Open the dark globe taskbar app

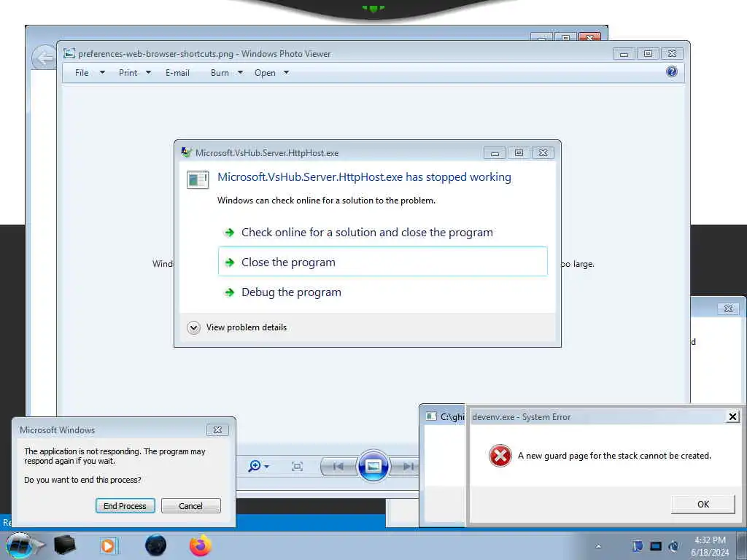click(156, 545)
